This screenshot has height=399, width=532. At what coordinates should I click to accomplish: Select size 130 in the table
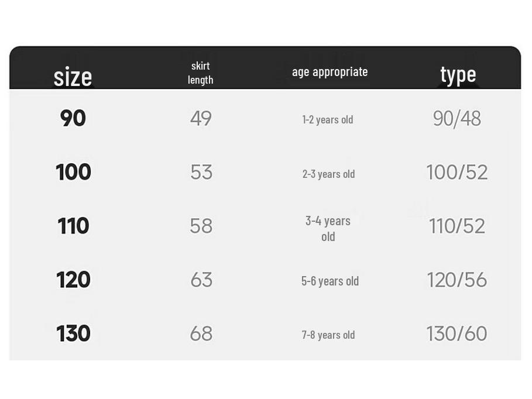(73, 333)
